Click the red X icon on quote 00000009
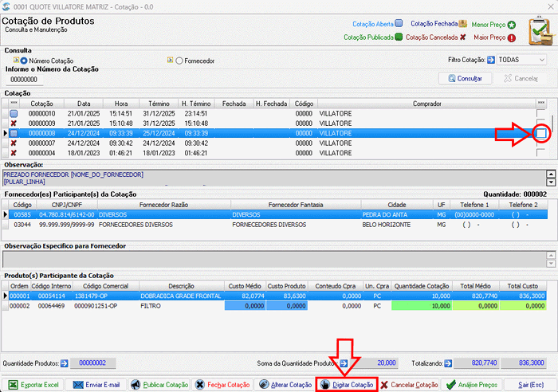This screenshot has height=392, width=558. tap(14, 123)
